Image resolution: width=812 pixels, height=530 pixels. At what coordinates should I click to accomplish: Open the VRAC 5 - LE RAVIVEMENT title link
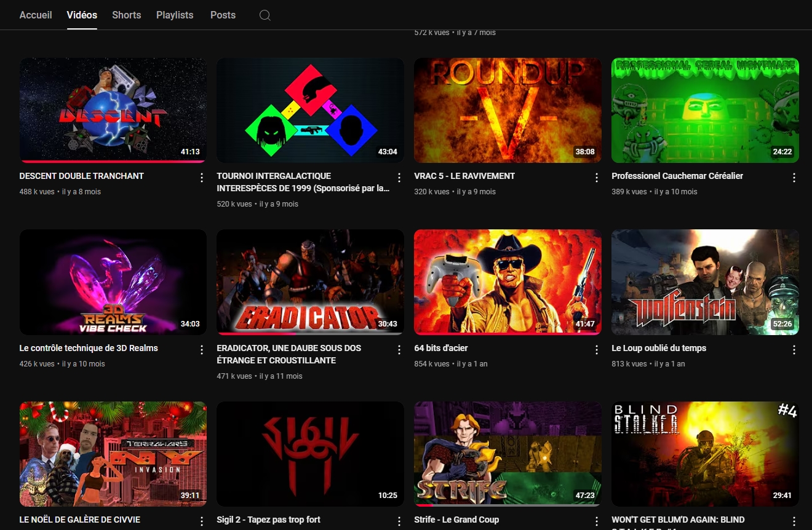tap(464, 176)
